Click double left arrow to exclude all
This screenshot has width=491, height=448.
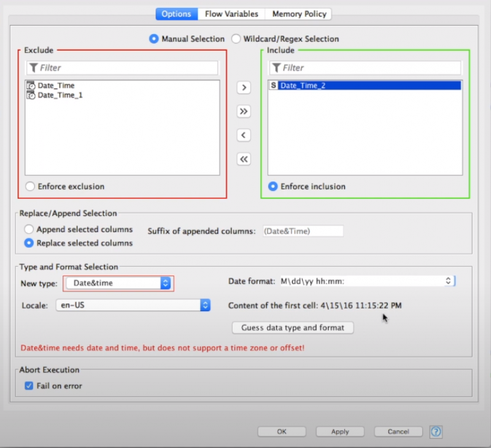tap(244, 159)
